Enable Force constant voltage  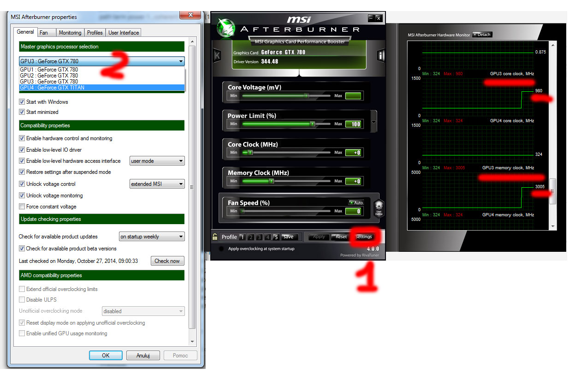pos(22,206)
